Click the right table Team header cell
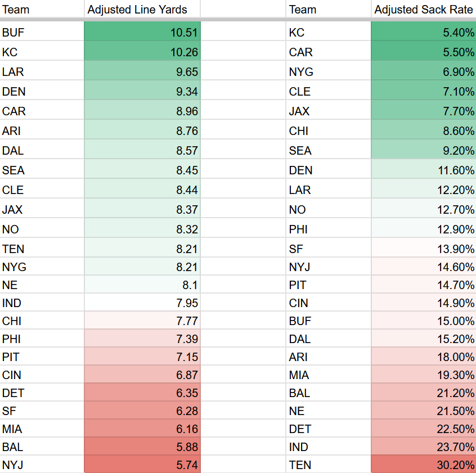 click(x=329, y=10)
